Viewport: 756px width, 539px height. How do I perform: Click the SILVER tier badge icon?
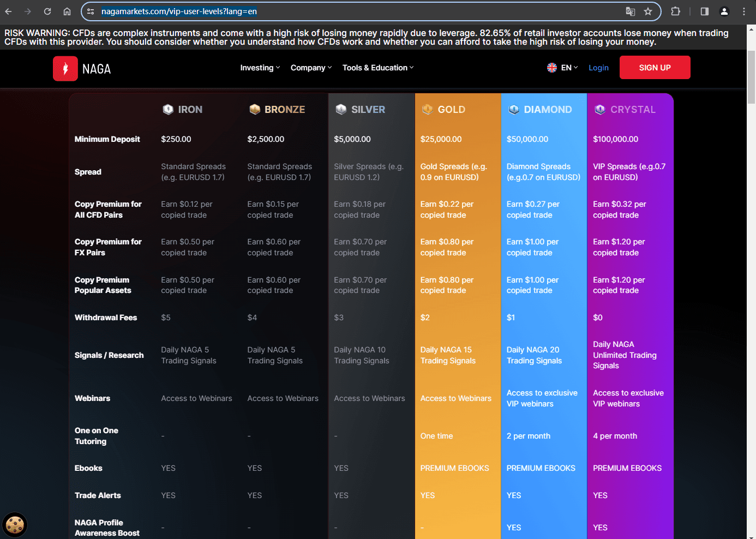tap(341, 109)
